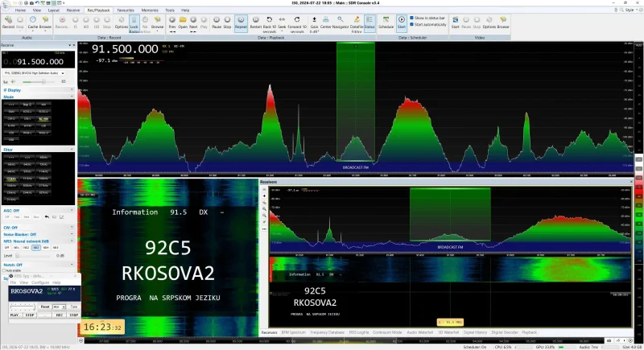Close the Receivers panel

point(631,182)
